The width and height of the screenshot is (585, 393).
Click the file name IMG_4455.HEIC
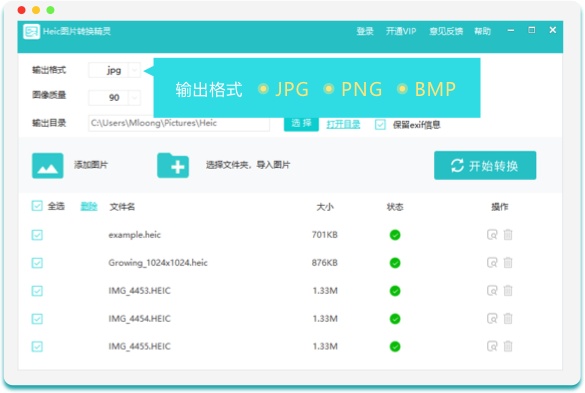(140, 347)
